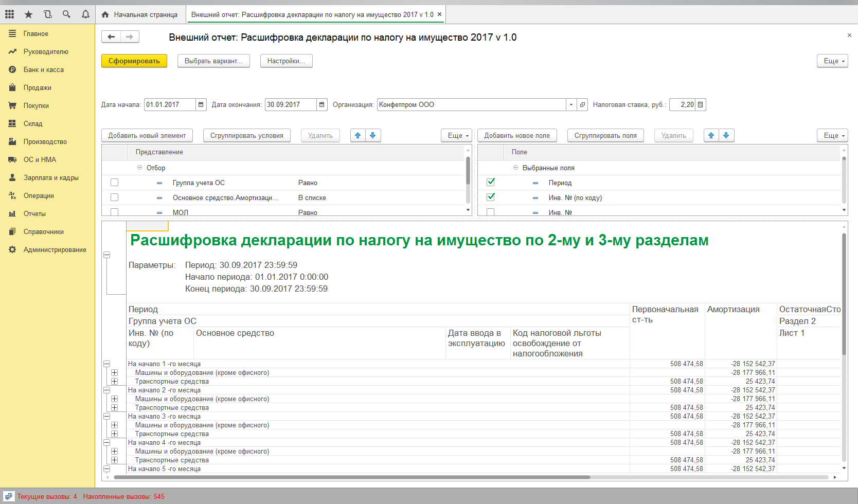Screen dimensions: 858x504
Task: Go back with the left arrow button
Action: (111, 37)
